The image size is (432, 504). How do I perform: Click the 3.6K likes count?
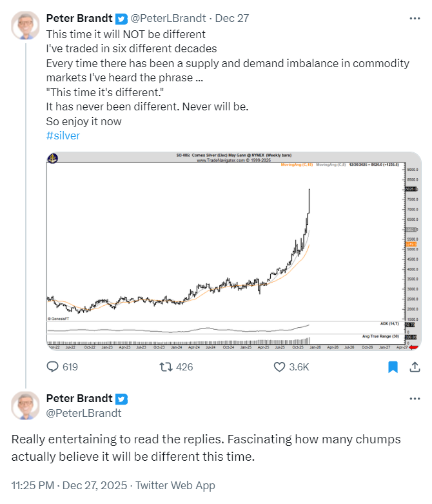pos(299,367)
